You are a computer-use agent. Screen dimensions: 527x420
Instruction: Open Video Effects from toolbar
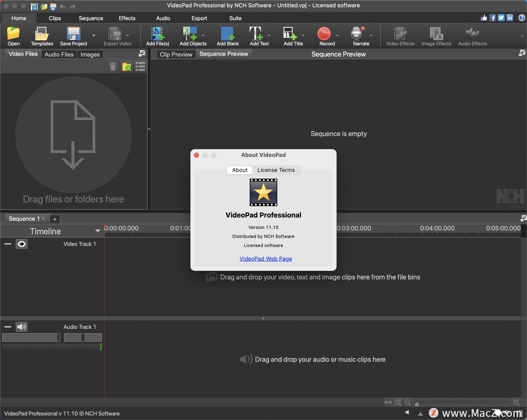click(400, 36)
